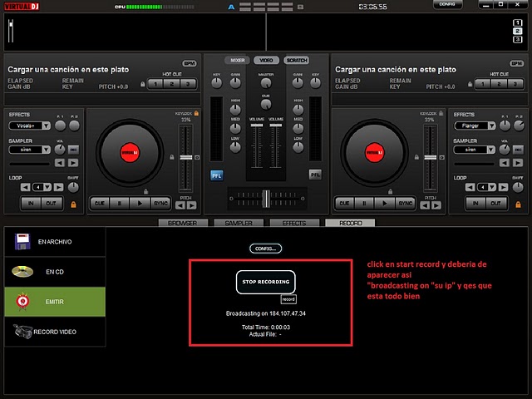Click the Master volume knob

coord(266,83)
